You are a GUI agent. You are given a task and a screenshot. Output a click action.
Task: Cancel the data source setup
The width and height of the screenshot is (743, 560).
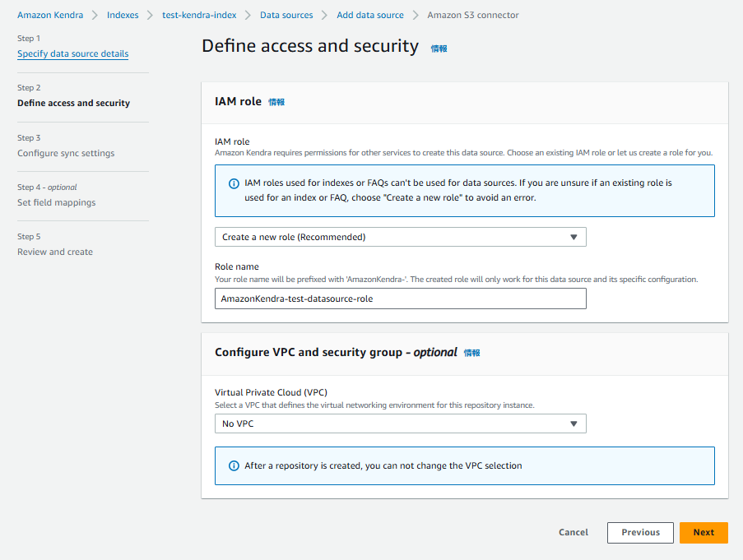pos(574,533)
